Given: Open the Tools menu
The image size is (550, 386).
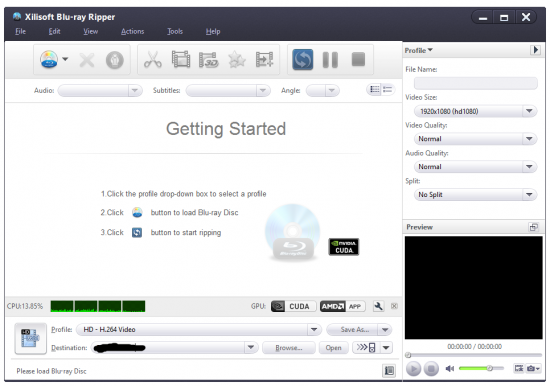Looking at the screenshot, I should point(175,31).
